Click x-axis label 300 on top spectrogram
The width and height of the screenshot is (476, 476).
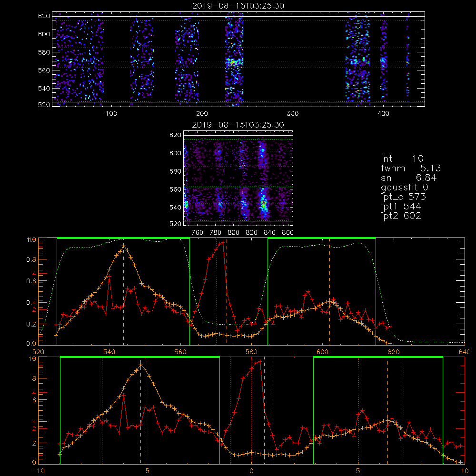coord(293,114)
